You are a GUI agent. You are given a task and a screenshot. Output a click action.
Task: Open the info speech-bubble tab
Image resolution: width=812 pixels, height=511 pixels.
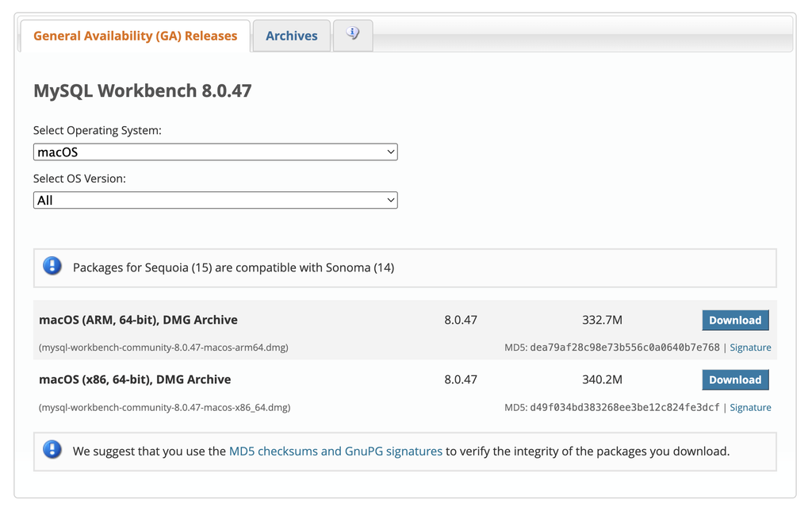click(x=353, y=35)
